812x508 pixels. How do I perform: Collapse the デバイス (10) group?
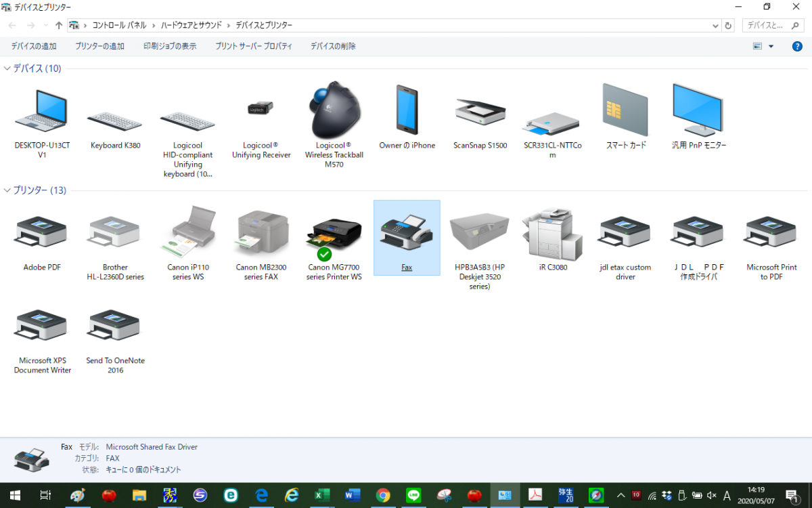point(7,68)
